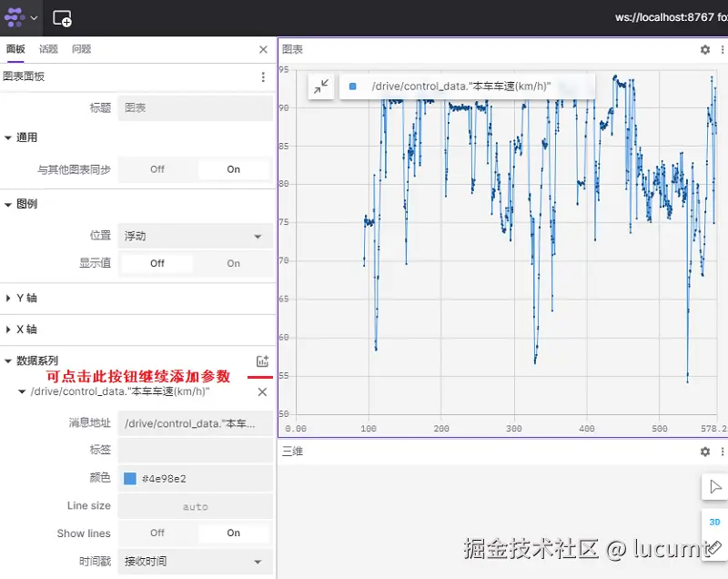Turn 显示值 Off

156,262
